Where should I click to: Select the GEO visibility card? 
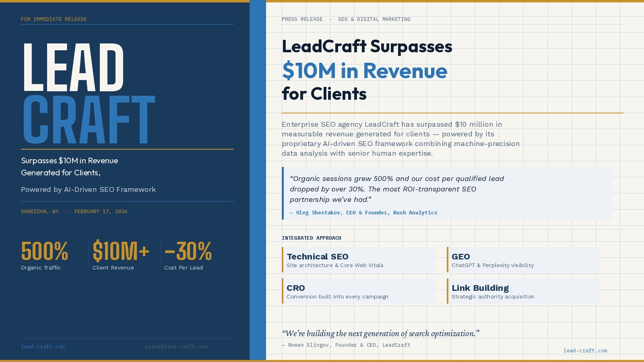point(523,260)
